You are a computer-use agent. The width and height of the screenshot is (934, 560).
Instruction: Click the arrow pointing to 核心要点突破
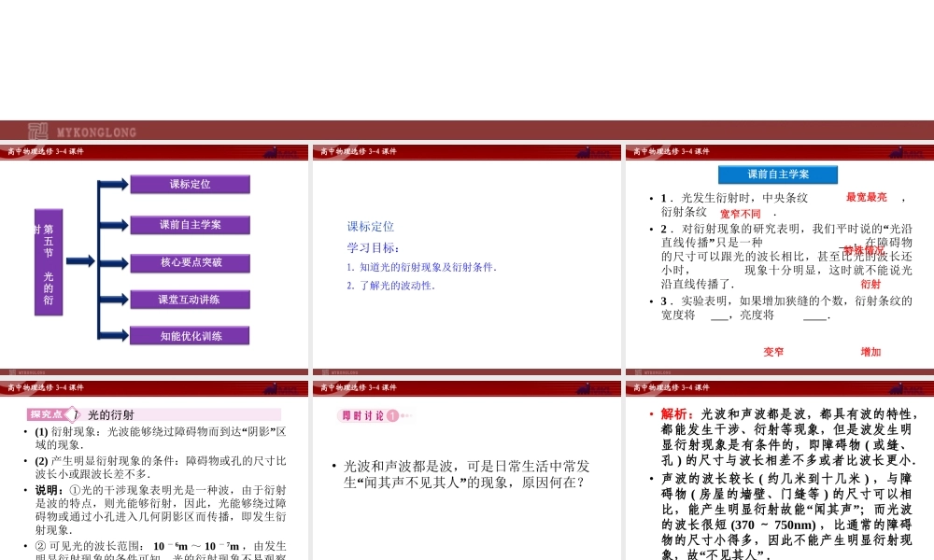(113, 262)
